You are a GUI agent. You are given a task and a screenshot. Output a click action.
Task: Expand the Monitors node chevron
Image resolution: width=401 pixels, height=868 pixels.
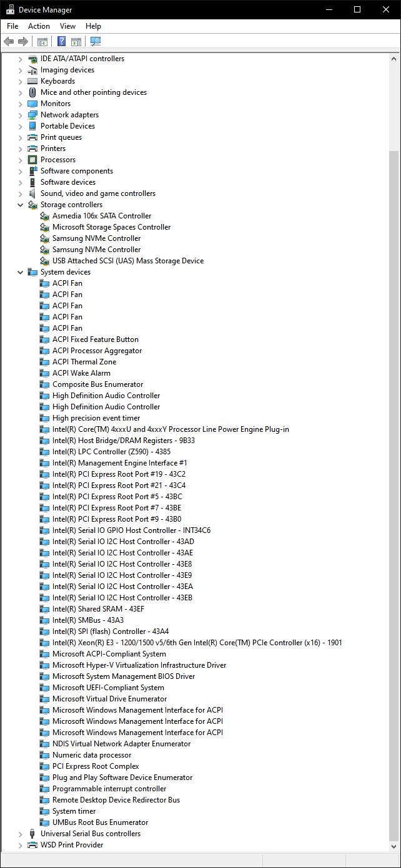20,104
